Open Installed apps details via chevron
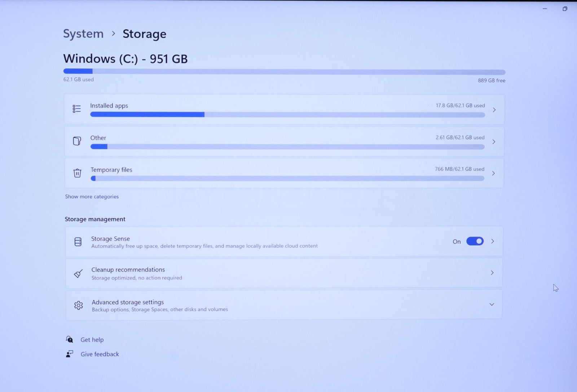The height and width of the screenshot is (392, 577). [x=494, y=110]
